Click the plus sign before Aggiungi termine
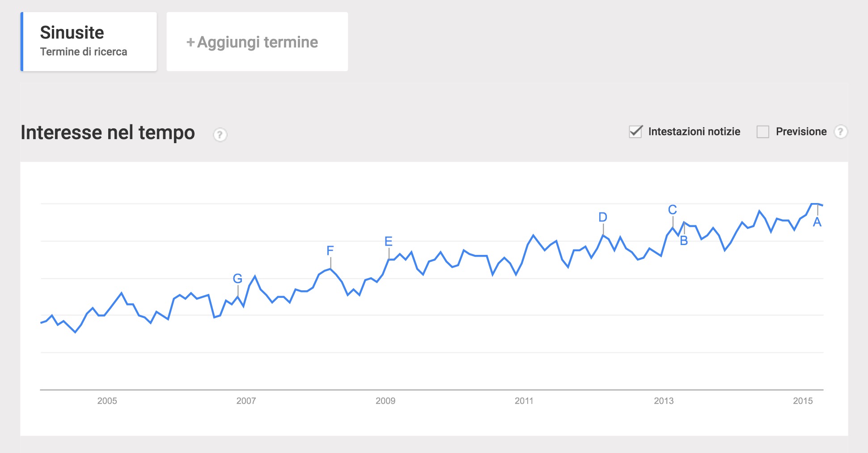 point(191,42)
